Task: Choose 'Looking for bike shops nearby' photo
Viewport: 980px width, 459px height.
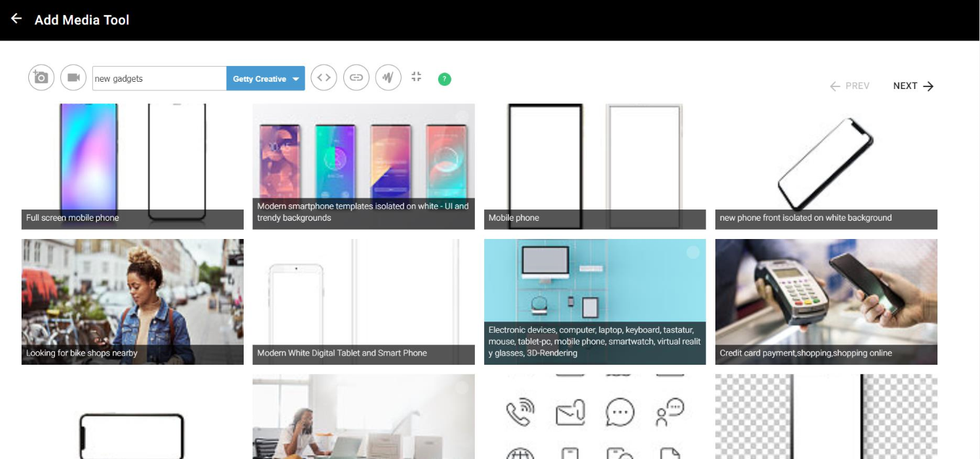Action: coord(132,300)
